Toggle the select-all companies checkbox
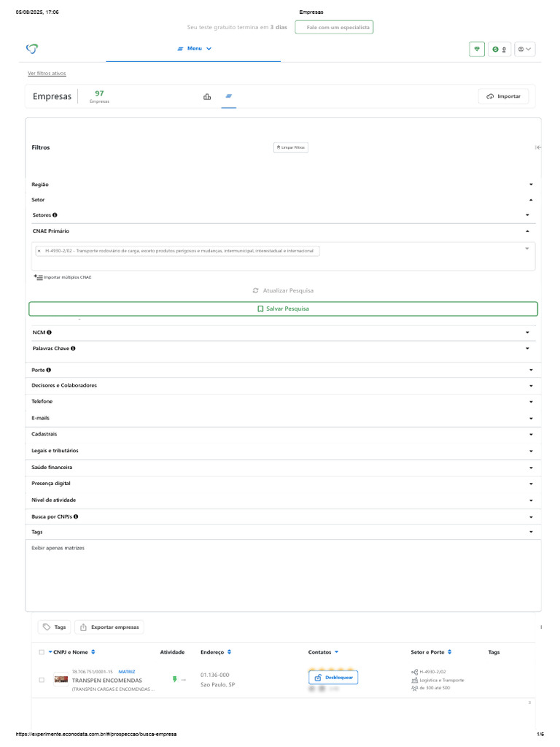Screen dimensions: 560x747 click(x=42, y=652)
